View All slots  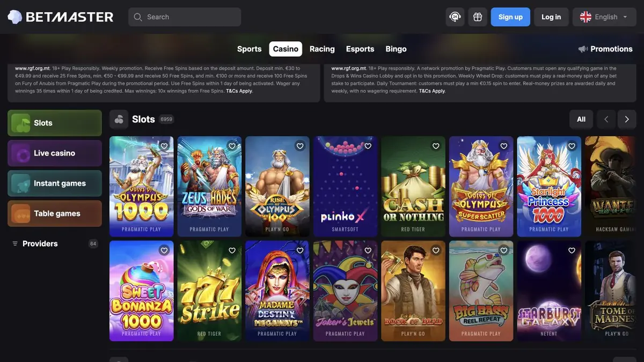(581, 120)
